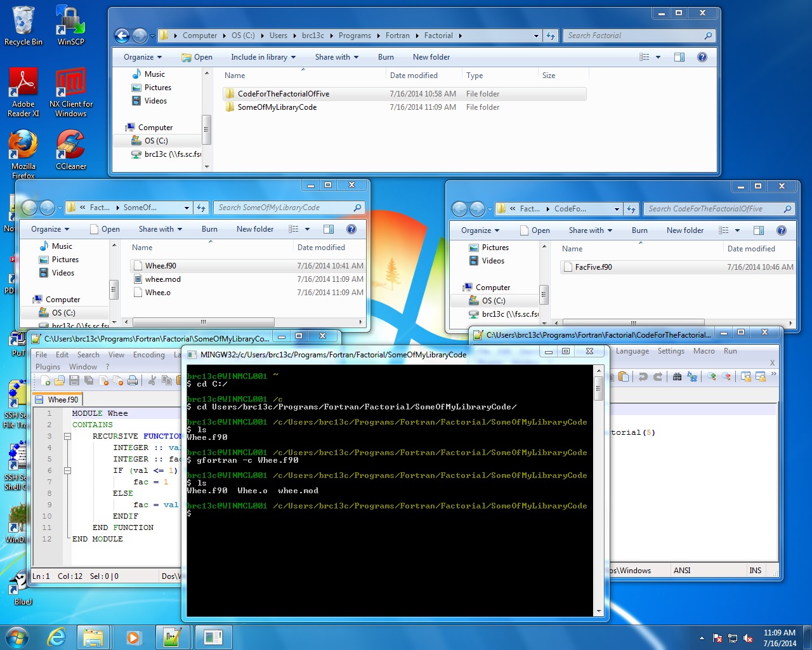Open Find with the binoculars icon
Image resolution: width=812 pixels, height=650 pixels.
[x=677, y=376]
